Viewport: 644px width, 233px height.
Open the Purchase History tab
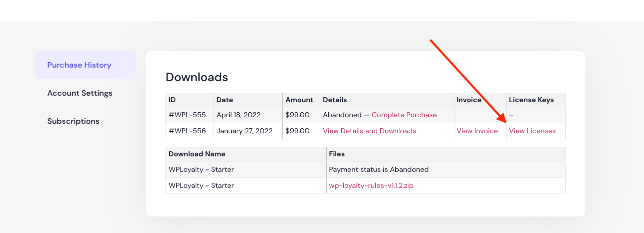pyautogui.click(x=79, y=65)
